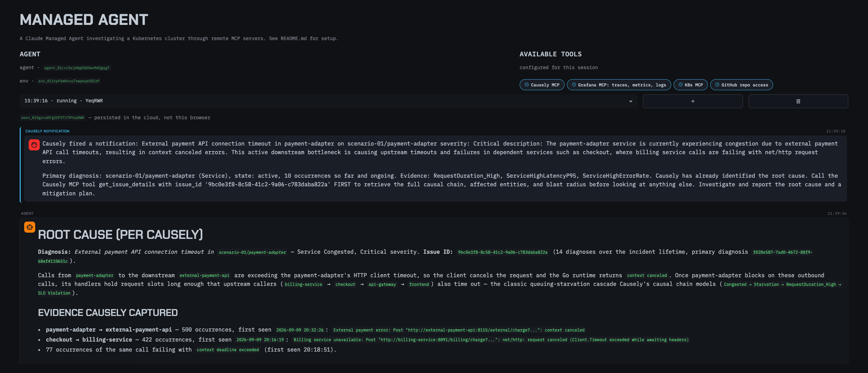Click the scenario-01/payment-adapter code tag
868x373 pixels.
pos(252,252)
